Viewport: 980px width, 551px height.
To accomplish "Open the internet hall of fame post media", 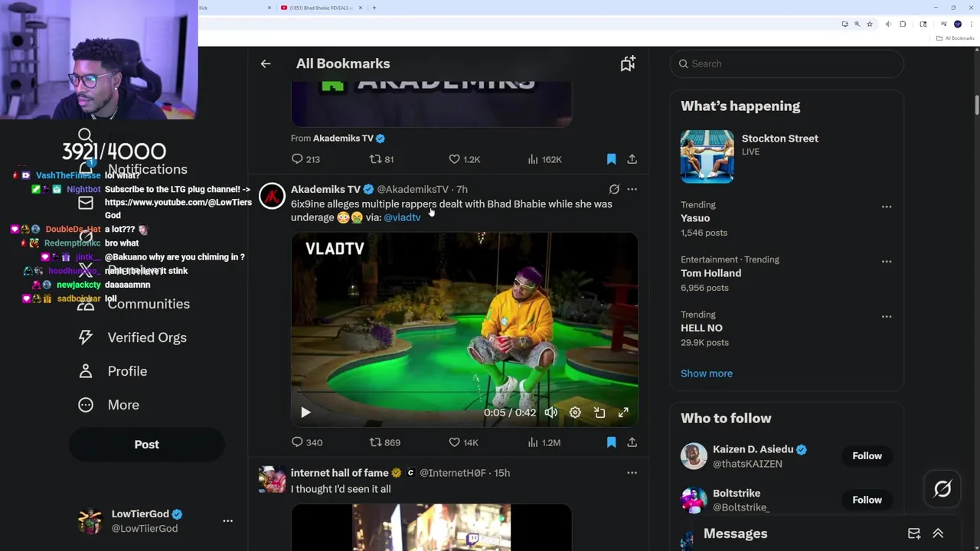I will (431, 527).
